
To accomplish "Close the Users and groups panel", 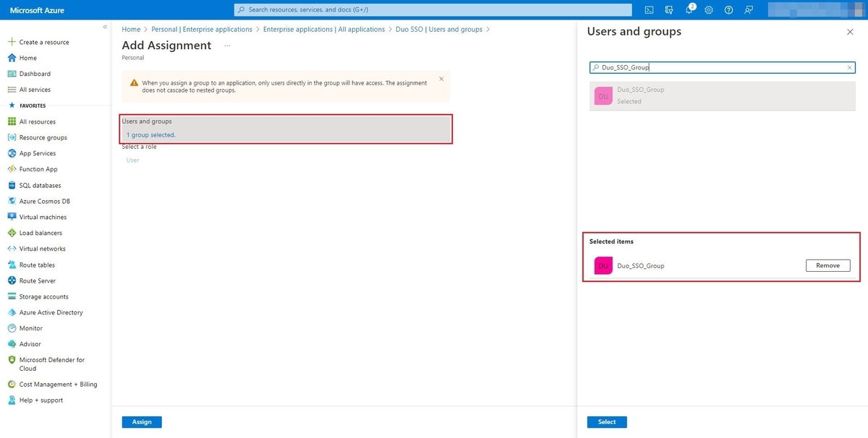I will (x=850, y=32).
